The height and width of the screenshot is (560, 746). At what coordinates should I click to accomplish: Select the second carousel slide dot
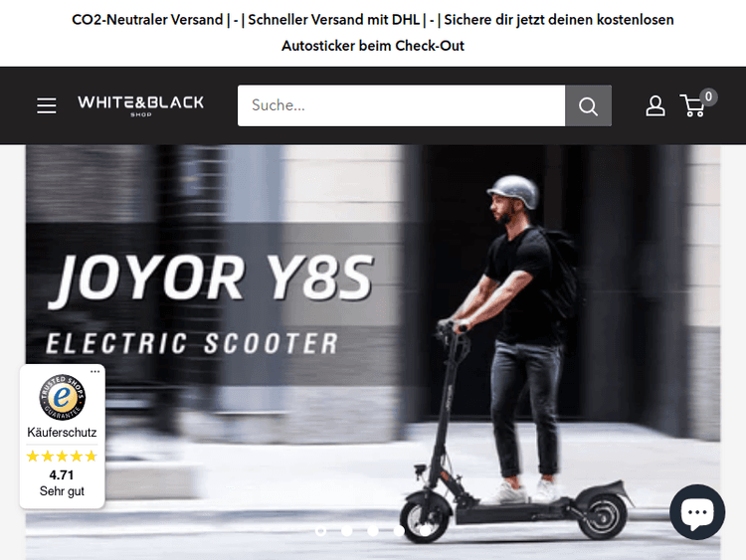[x=347, y=530]
